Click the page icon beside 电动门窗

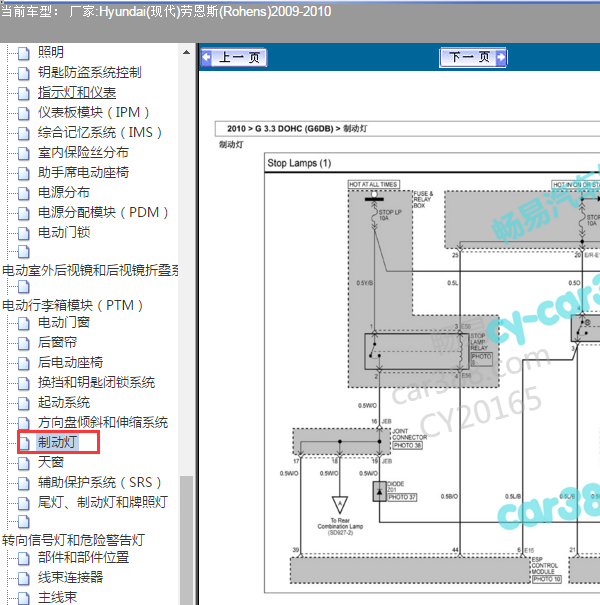tap(24, 323)
